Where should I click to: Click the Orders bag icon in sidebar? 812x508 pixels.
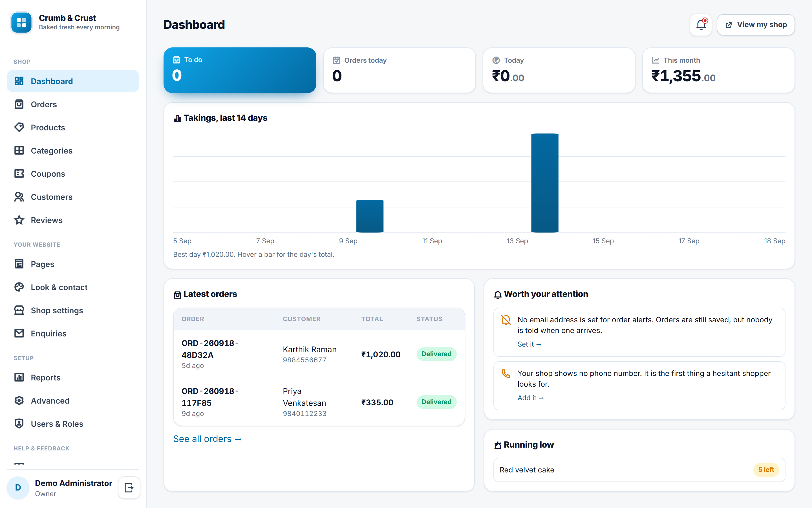[x=19, y=104]
